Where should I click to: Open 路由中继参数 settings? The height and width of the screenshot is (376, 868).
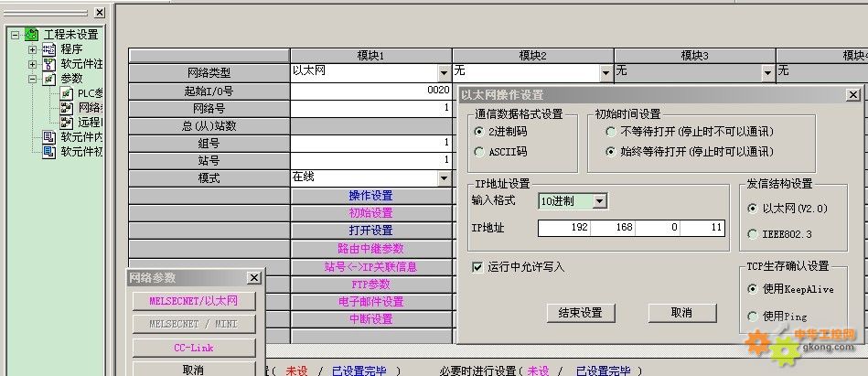[x=371, y=249]
